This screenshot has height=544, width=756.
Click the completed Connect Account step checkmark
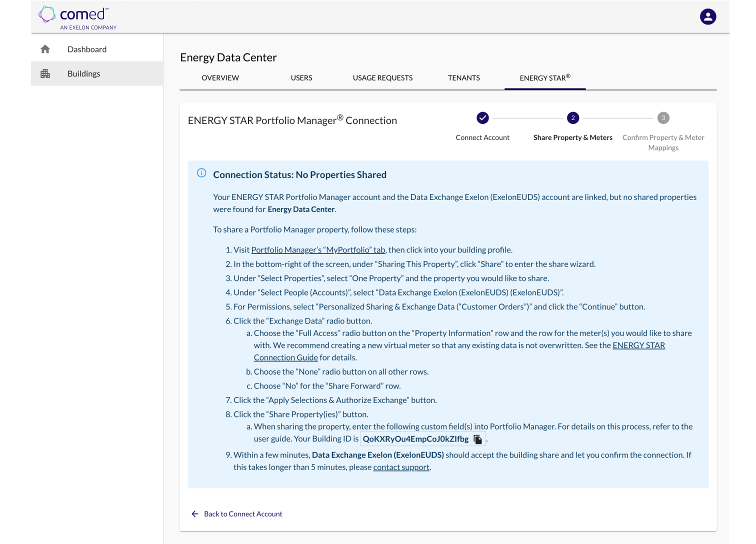[x=482, y=118]
